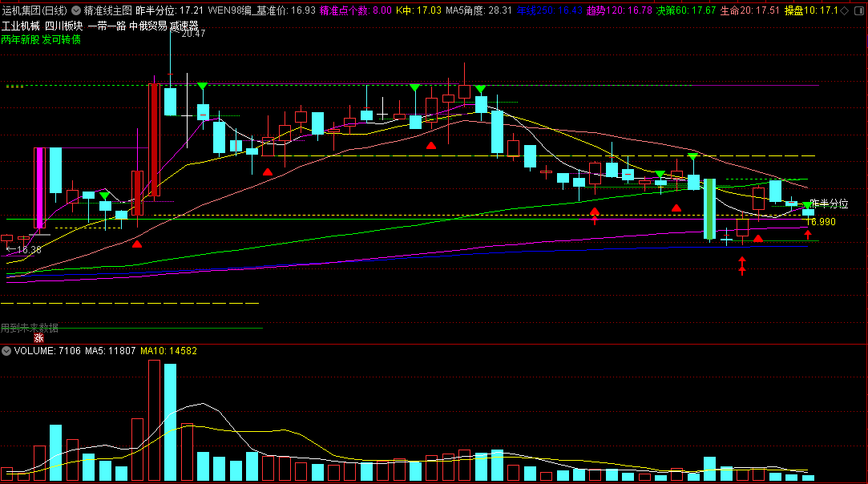Select the 昨半分位: 17.21 reading
This screenshot has width=868, height=484.
click(x=169, y=10)
